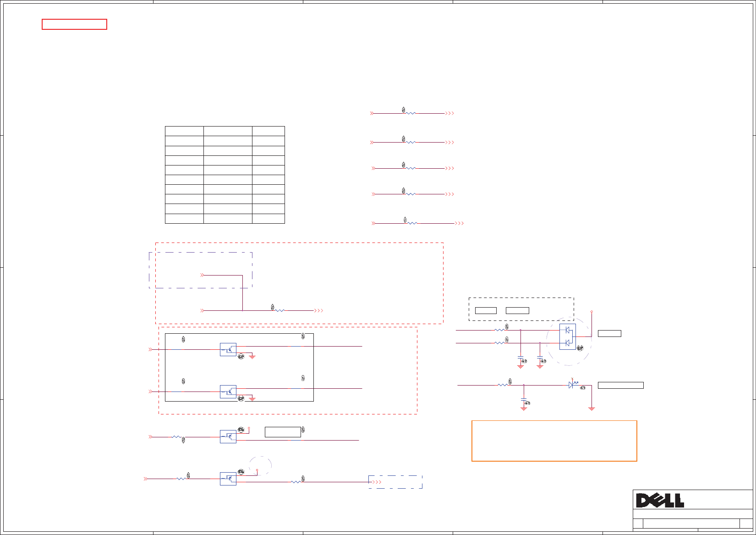
Task: Select the transistor symbol beside the empty rectangle label
Action: [228, 436]
